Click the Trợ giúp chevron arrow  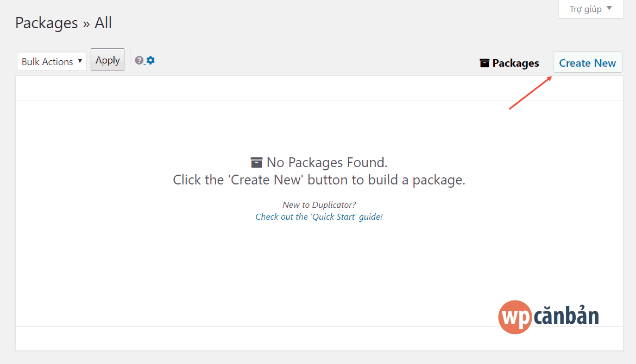click(610, 9)
